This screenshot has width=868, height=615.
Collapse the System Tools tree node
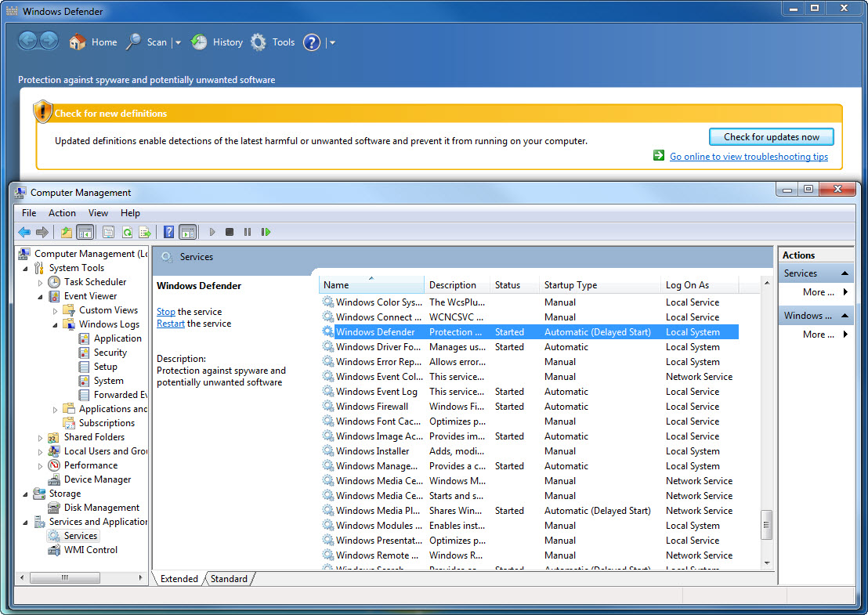point(26,269)
